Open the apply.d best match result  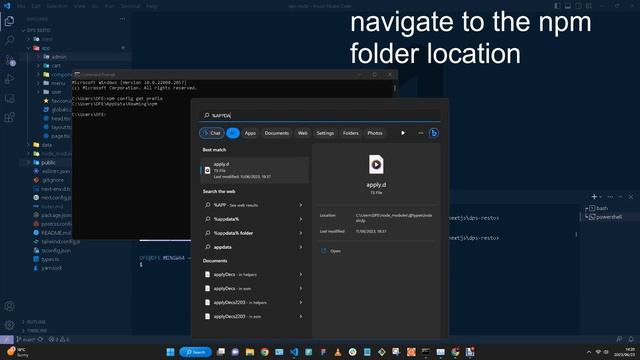point(254,170)
